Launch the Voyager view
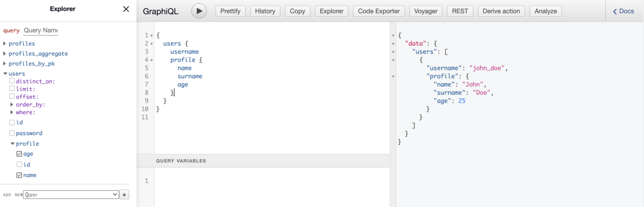 tap(425, 11)
